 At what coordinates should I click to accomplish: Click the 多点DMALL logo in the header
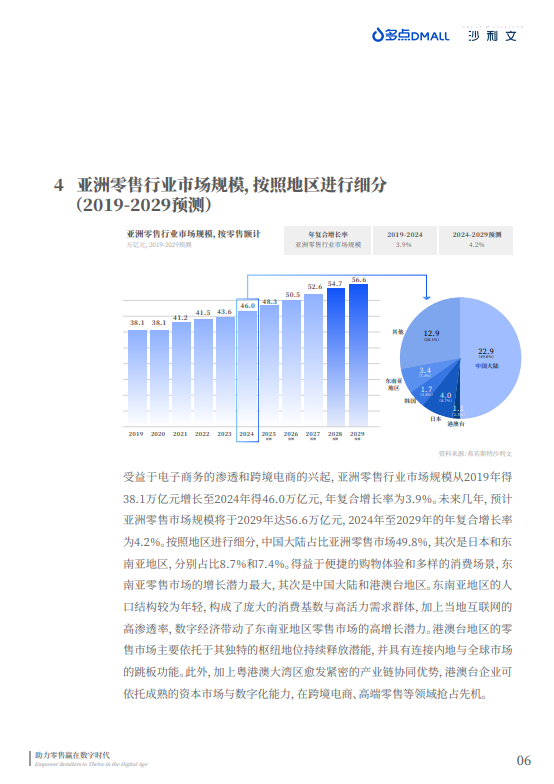point(410,35)
